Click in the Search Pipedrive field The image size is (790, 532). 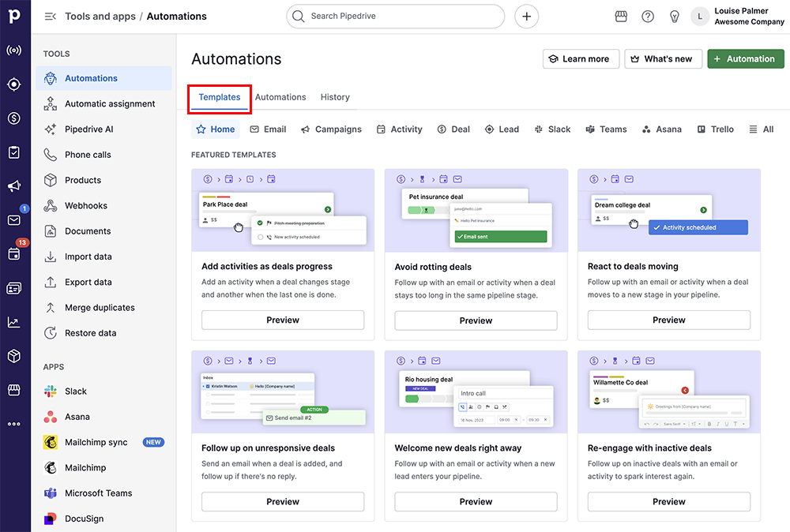pyautogui.click(x=395, y=16)
